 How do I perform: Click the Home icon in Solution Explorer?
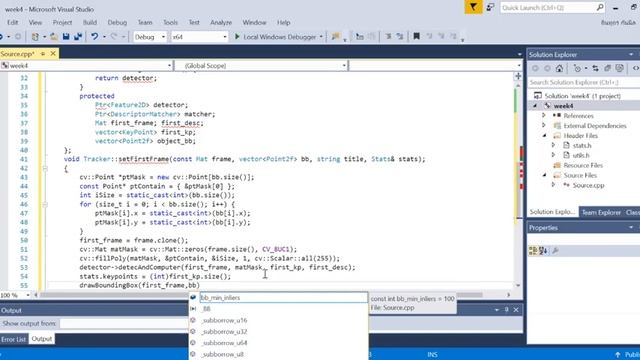coord(559,68)
